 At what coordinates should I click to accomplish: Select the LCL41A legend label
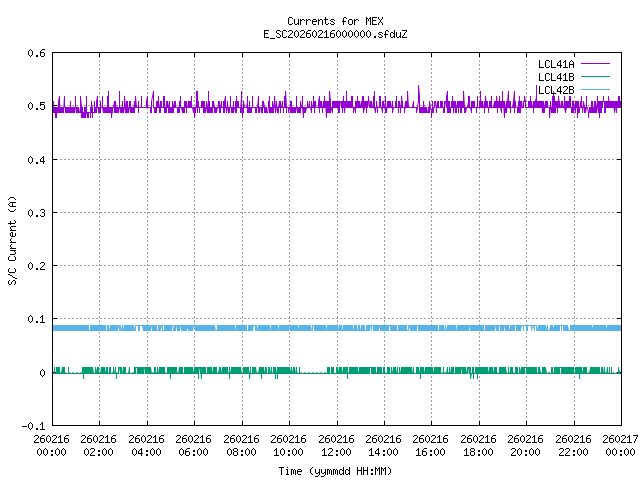[555, 63]
